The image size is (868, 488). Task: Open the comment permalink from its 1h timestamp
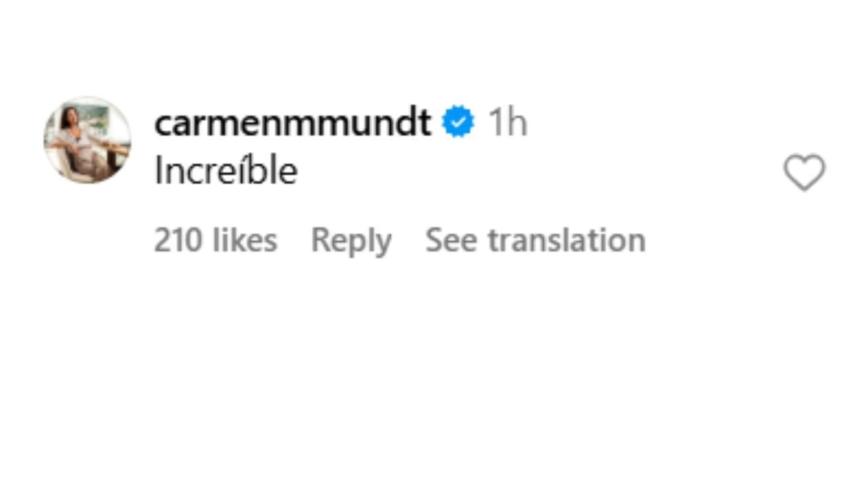click(x=508, y=122)
